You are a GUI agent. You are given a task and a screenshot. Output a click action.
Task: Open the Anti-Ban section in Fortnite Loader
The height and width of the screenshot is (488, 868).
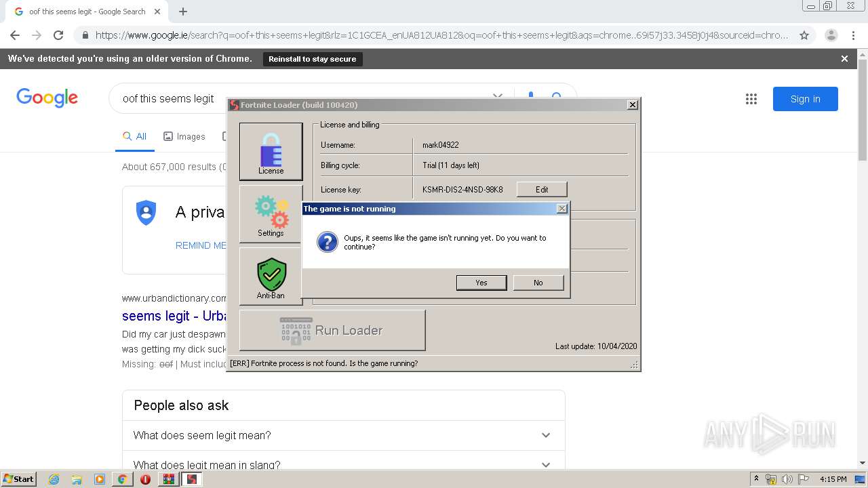271,277
